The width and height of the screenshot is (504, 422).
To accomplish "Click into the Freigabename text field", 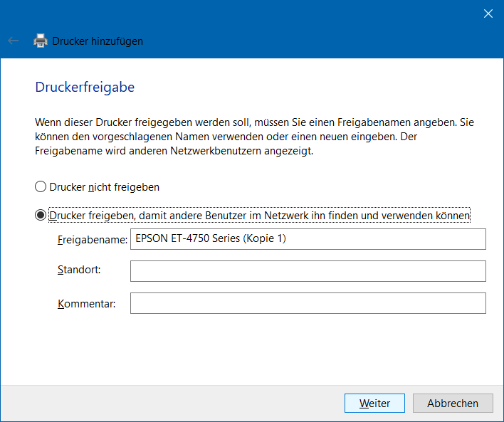I will pos(308,239).
